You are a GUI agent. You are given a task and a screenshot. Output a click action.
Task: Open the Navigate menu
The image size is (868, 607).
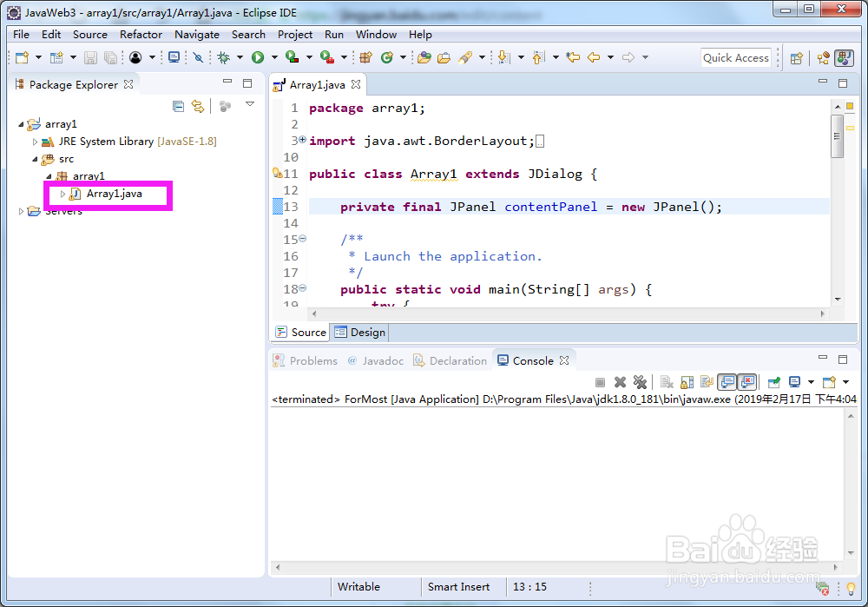click(x=197, y=35)
